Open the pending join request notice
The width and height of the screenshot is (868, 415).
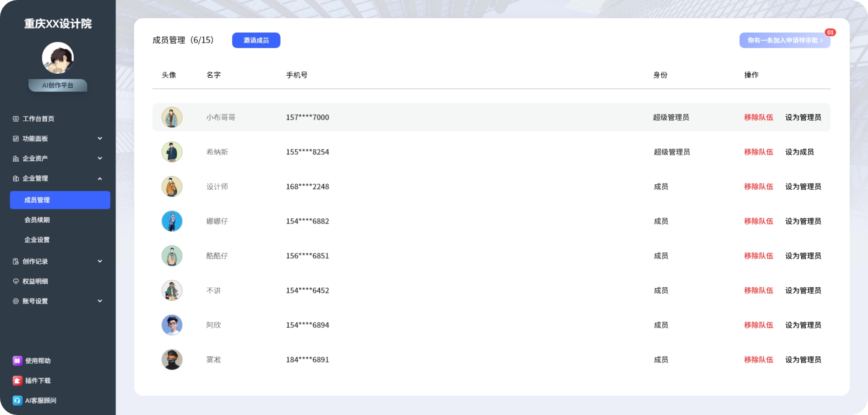(x=785, y=40)
